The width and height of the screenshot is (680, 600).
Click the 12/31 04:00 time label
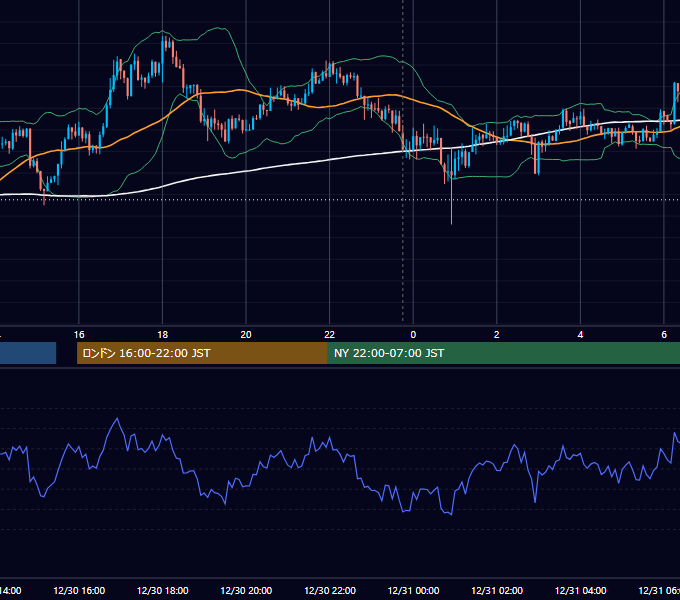pyautogui.click(x=581, y=590)
